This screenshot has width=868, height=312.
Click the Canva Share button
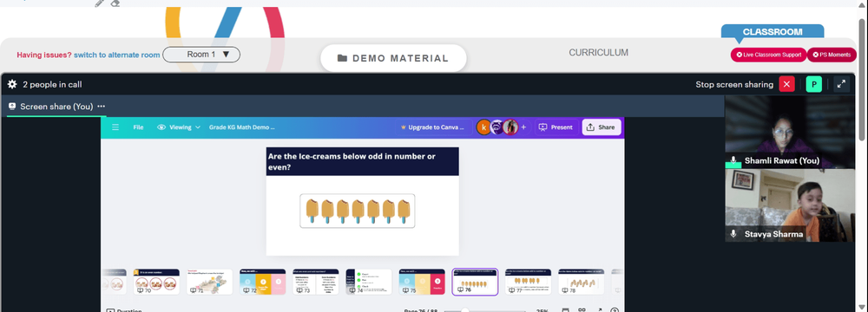pos(602,127)
